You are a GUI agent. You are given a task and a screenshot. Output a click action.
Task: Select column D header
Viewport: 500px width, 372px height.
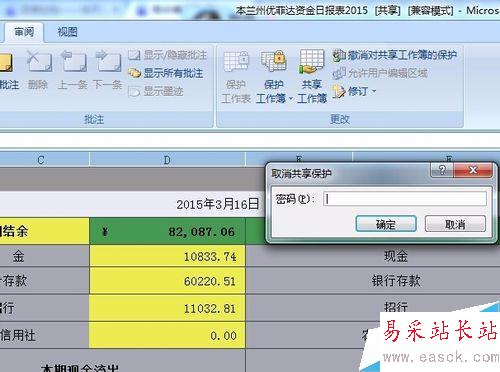tap(167, 160)
